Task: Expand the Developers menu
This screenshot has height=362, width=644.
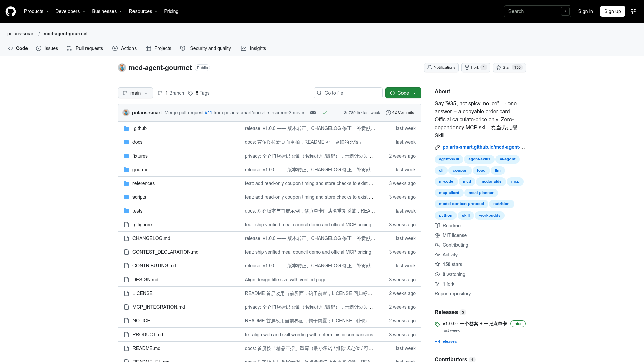Action: pyautogui.click(x=70, y=11)
